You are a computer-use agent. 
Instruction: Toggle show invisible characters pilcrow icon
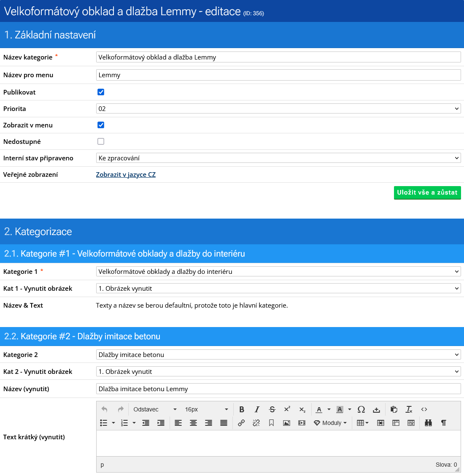443,423
